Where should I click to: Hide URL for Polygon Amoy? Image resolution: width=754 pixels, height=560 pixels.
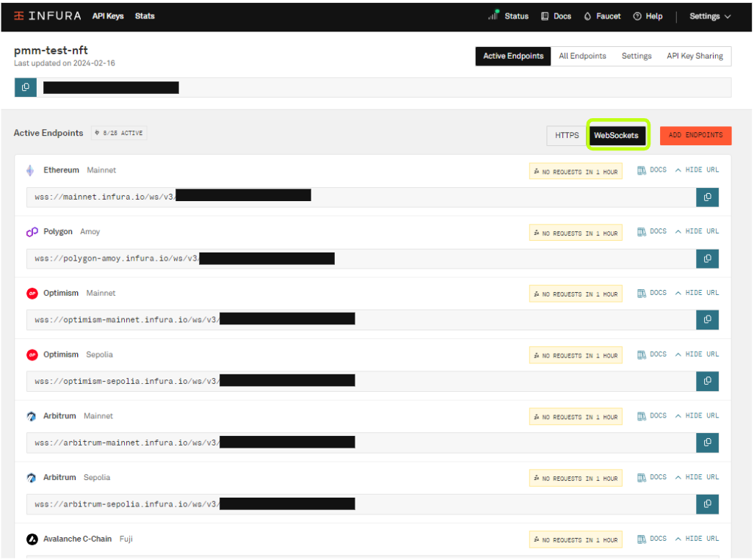(x=697, y=232)
